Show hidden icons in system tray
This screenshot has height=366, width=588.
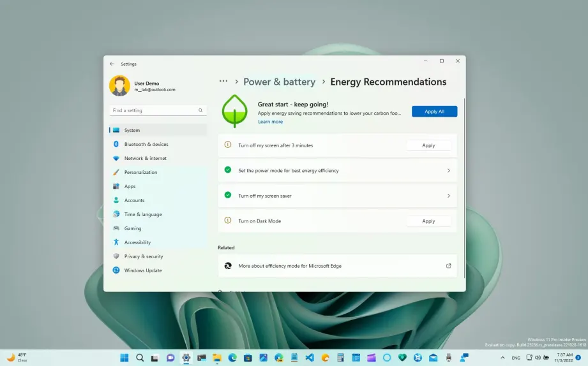pyautogui.click(x=502, y=358)
